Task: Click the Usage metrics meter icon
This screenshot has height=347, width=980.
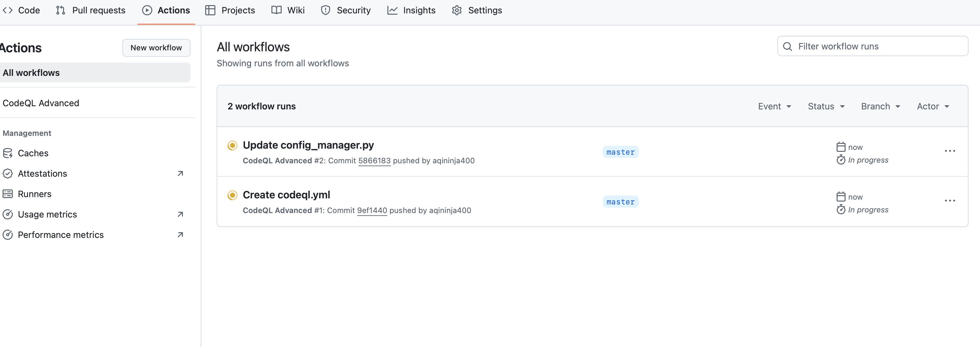Action: pyautogui.click(x=8, y=214)
